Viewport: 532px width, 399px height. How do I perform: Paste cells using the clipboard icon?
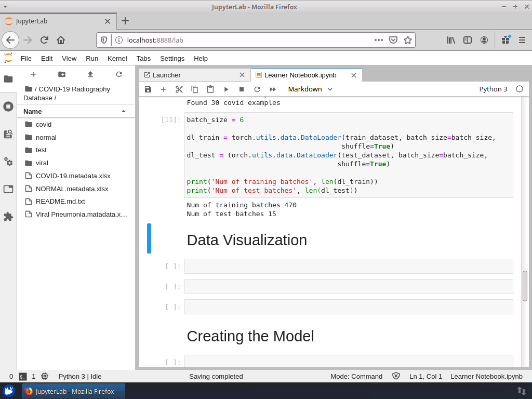tap(210, 89)
